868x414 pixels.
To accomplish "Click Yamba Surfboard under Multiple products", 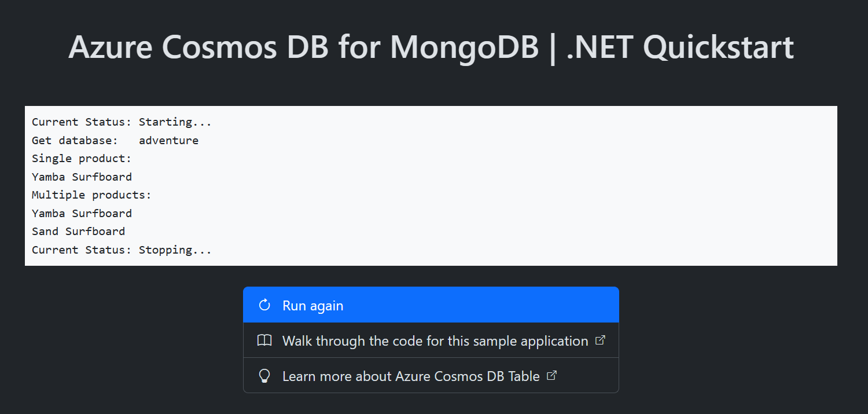I will tap(82, 213).
